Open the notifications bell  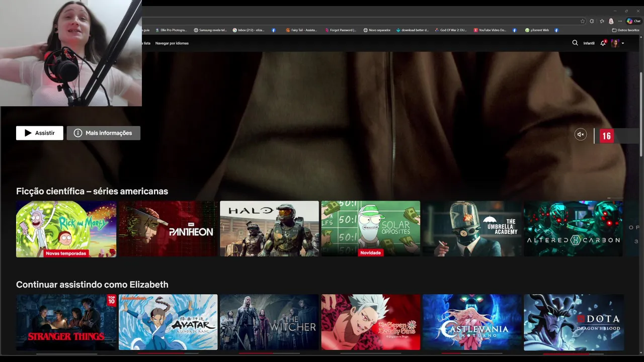click(603, 43)
